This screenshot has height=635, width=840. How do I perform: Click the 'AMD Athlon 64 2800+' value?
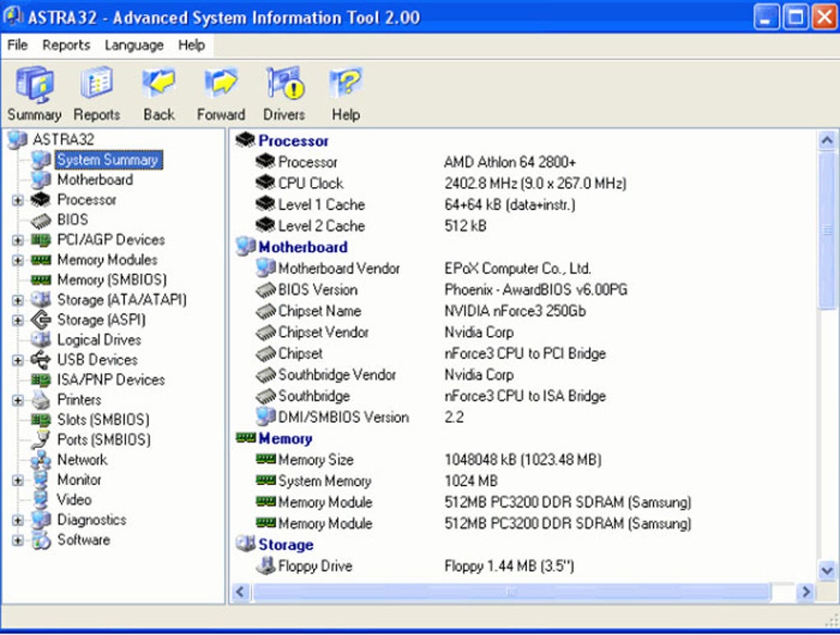510,161
